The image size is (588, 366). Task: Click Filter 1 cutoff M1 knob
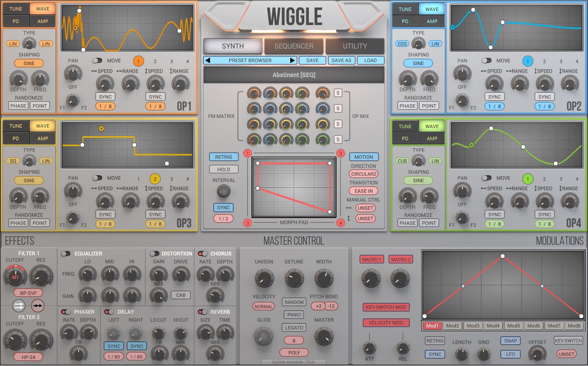[x=15, y=277]
